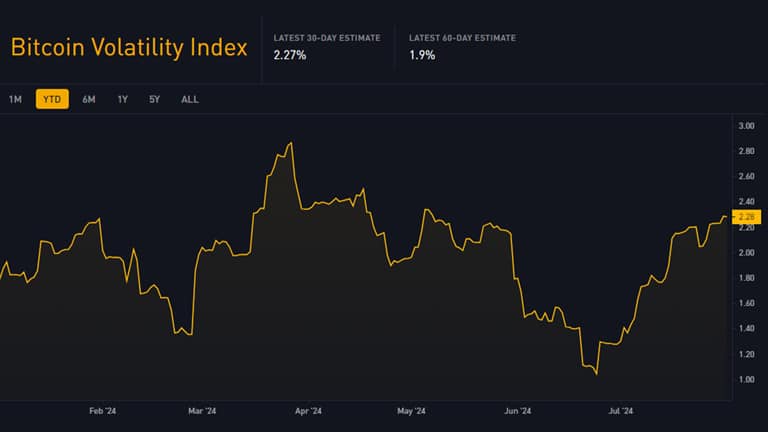Click the late-March peak of the chart line

pos(291,143)
